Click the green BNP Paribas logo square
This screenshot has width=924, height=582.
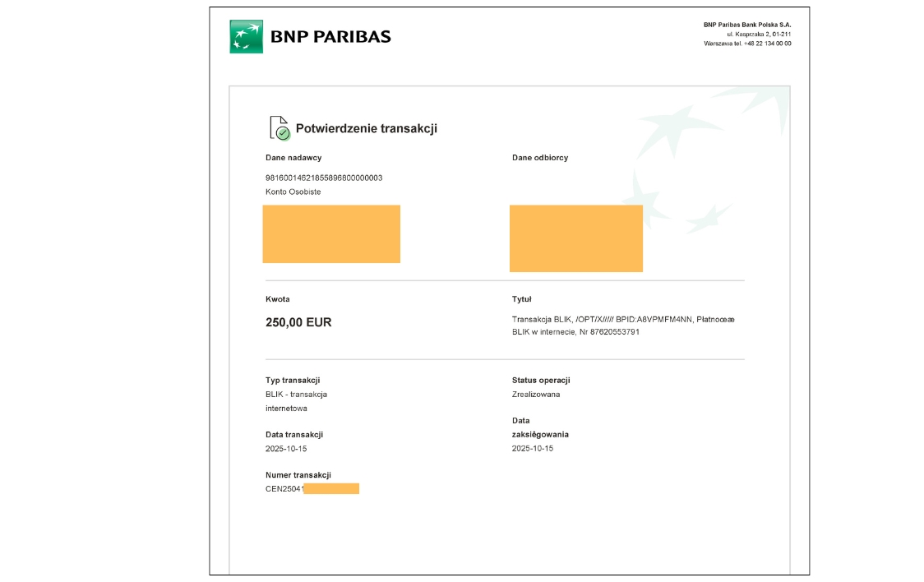(x=246, y=36)
